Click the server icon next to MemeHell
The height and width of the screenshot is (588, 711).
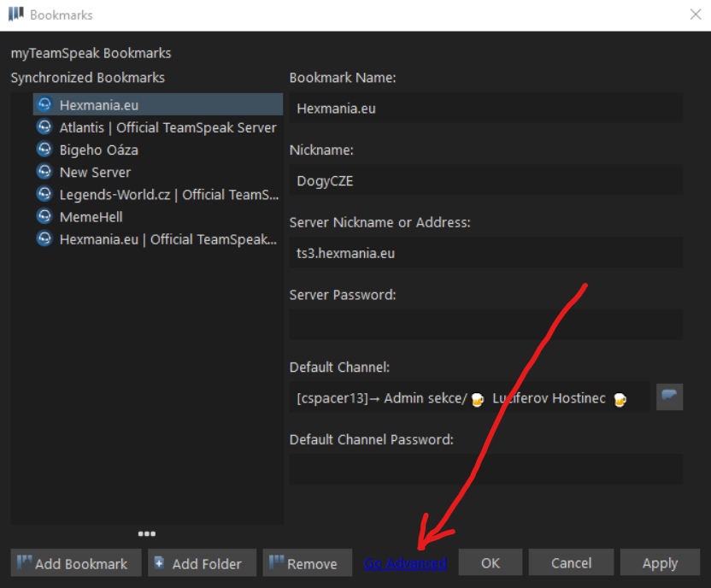click(44, 216)
